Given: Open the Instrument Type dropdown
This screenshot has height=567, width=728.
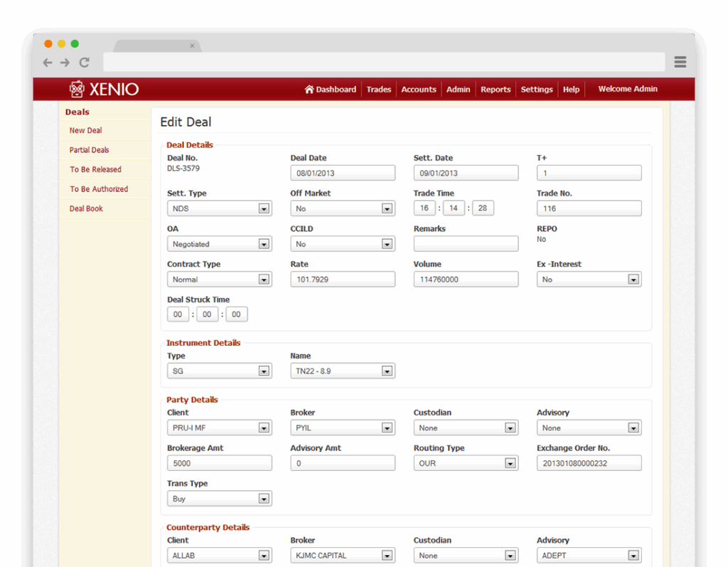Looking at the screenshot, I should (219, 371).
